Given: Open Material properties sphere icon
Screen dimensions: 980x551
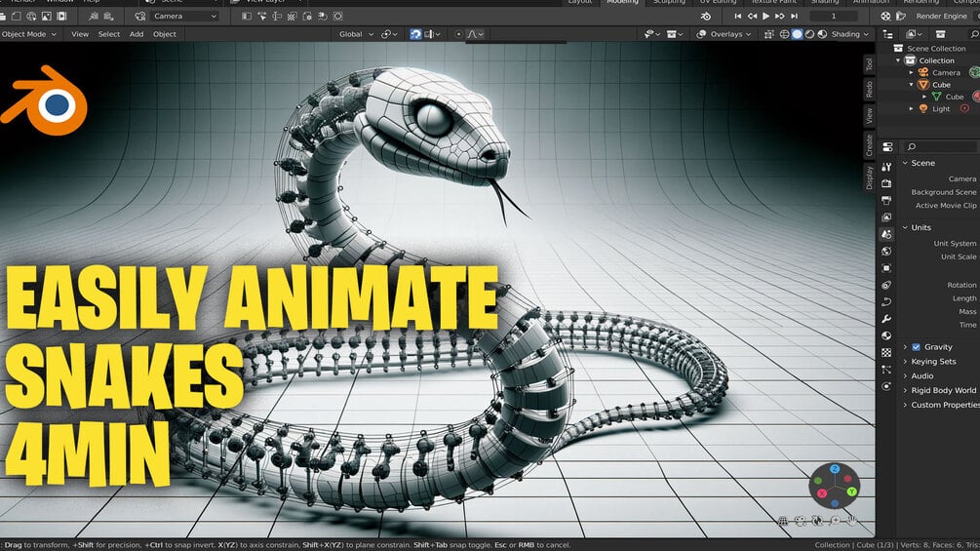Looking at the screenshot, I should [886, 335].
